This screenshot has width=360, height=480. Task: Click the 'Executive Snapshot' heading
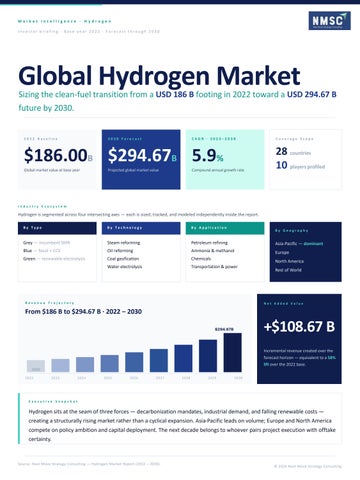[53, 402]
